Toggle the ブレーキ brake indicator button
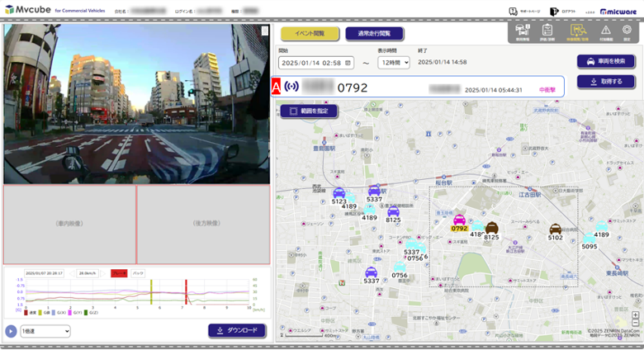Viewport: 644px width, 350px height. (x=118, y=272)
